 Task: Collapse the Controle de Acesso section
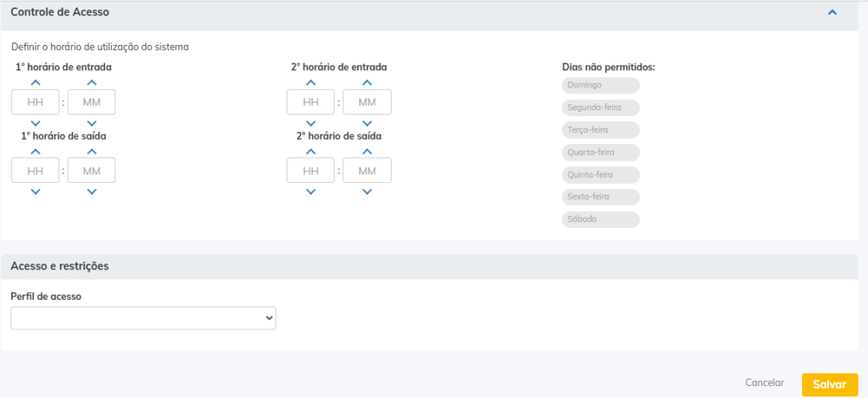tap(832, 13)
